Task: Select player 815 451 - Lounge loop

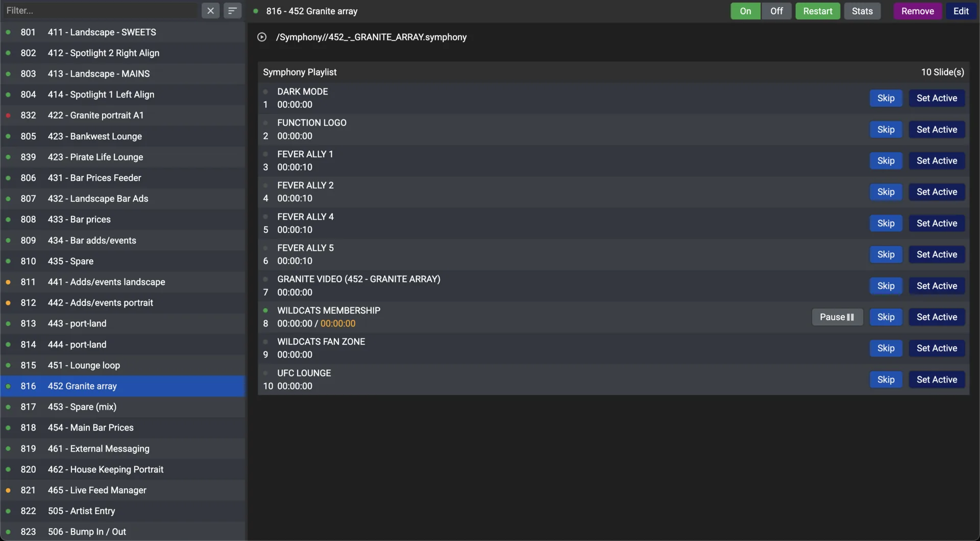Action: point(123,365)
